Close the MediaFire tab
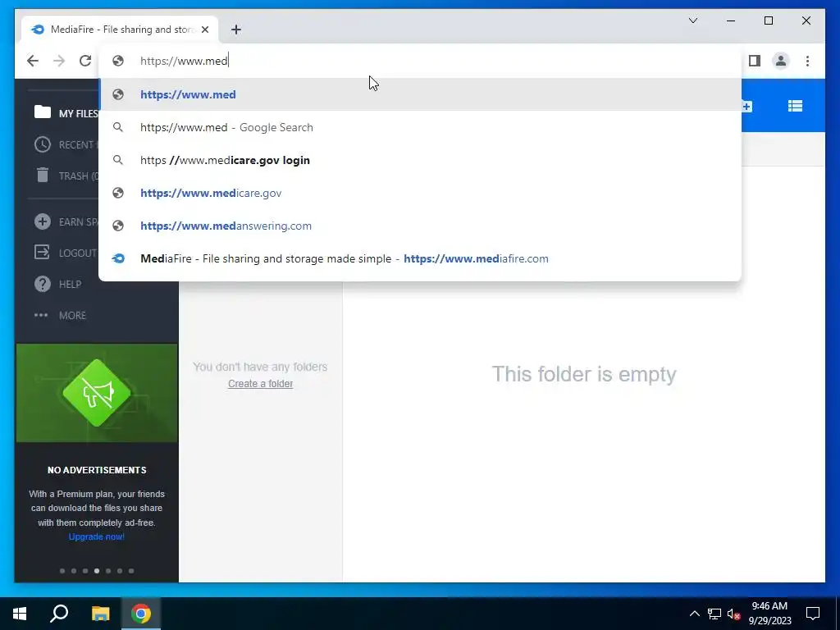The image size is (840, 630). click(205, 30)
